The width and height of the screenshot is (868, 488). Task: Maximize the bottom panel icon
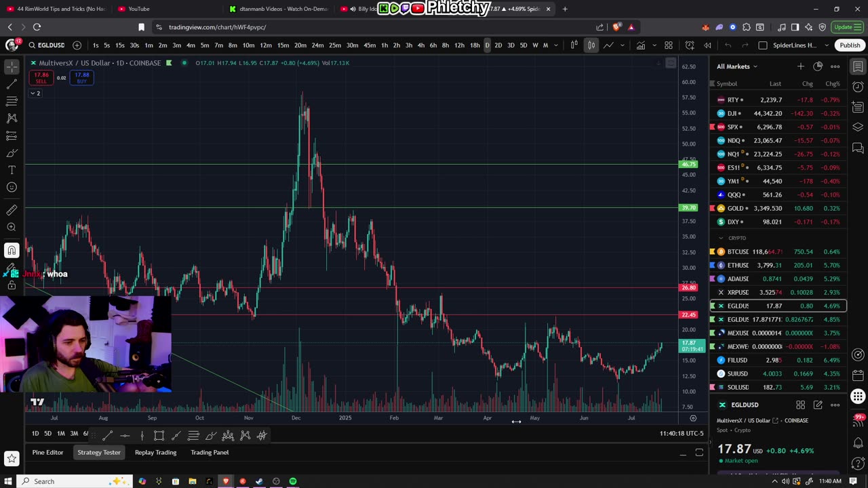coord(699,453)
